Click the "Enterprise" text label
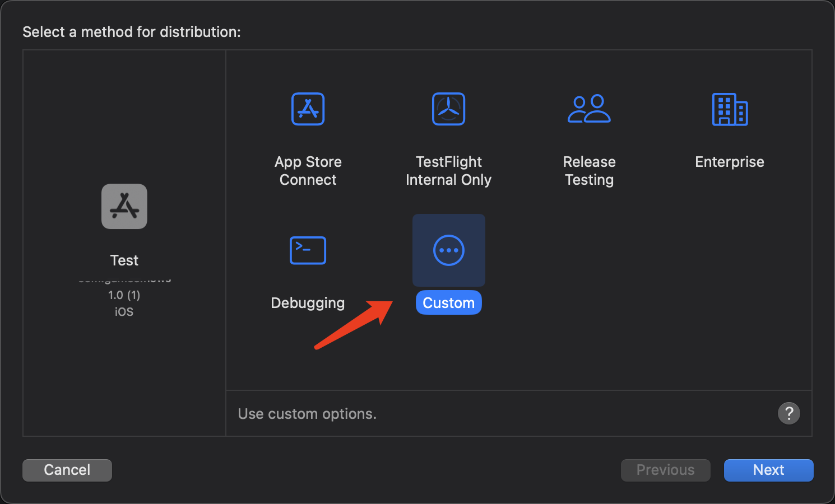Viewport: 835px width, 504px height. click(x=730, y=162)
